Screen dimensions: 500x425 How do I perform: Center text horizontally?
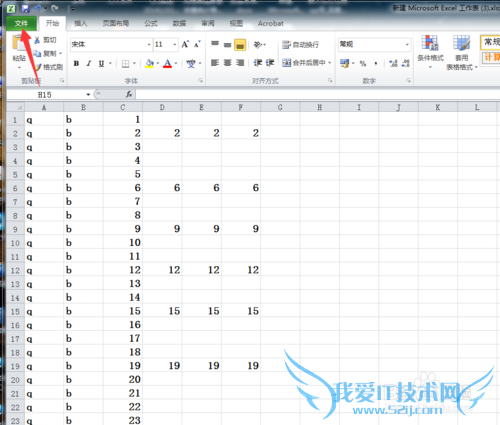tap(227, 63)
